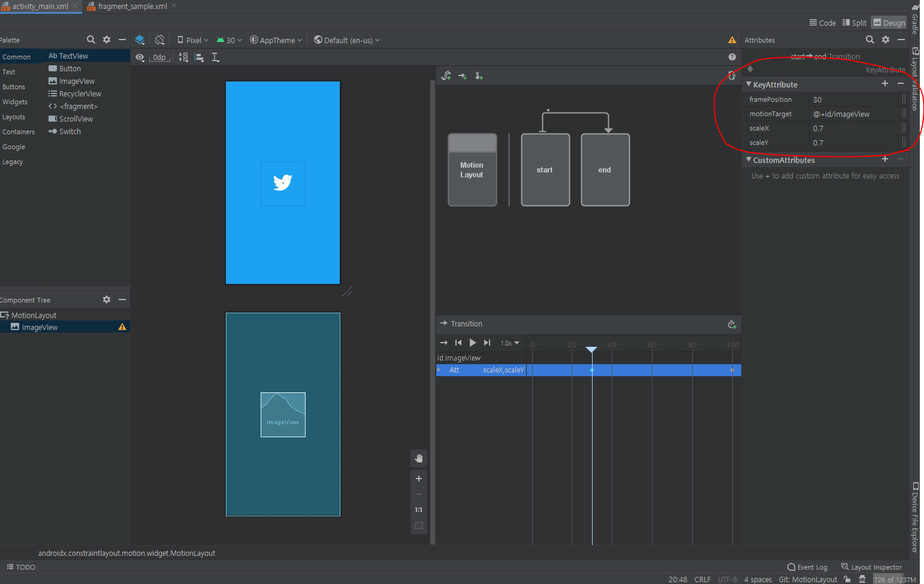Click the create KeyFrame stopwatch icon
The width and height of the screenshot is (924, 584).
click(x=732, y=325)
